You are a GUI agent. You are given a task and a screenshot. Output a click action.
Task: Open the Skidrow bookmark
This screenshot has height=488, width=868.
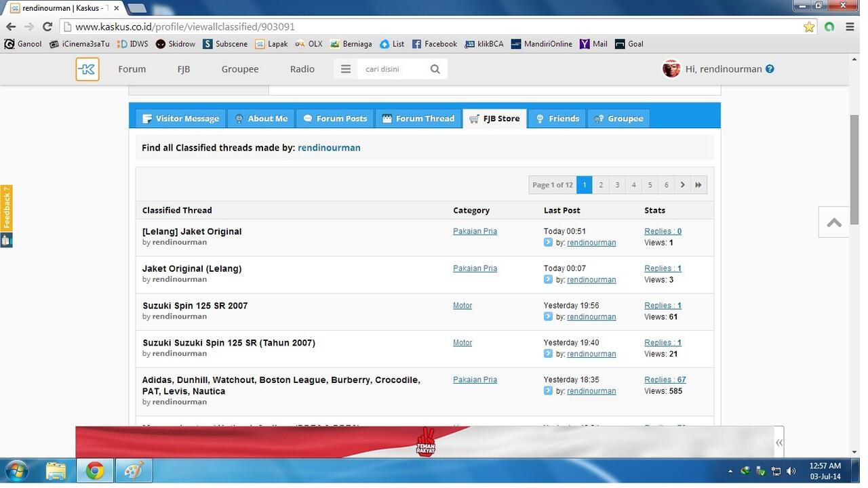(176, 44)
